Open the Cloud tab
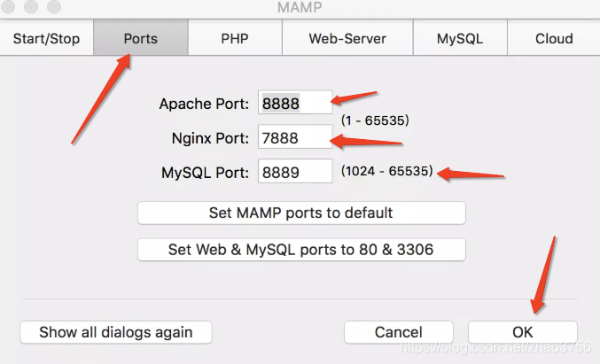 554,38
